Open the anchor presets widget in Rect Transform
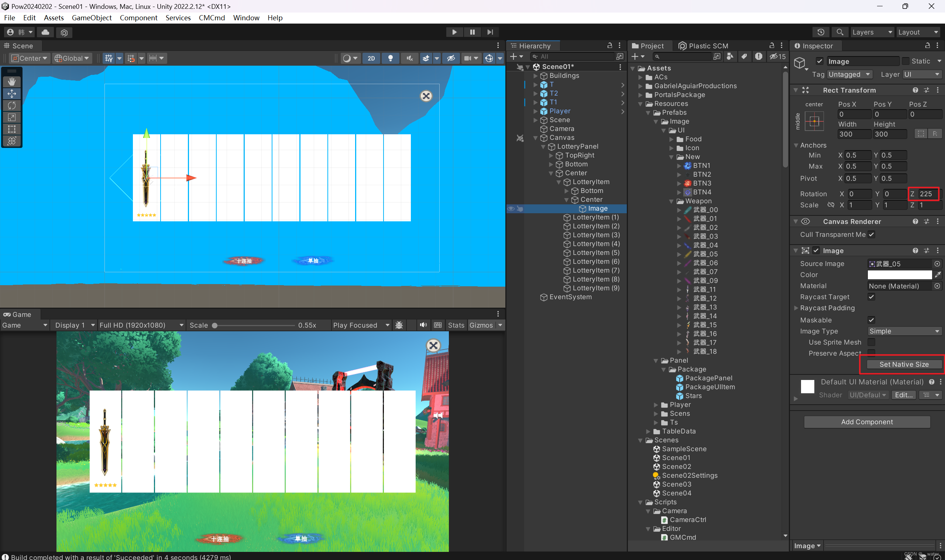The height and width of the screenshot is (560, 945). pos(814,121)
